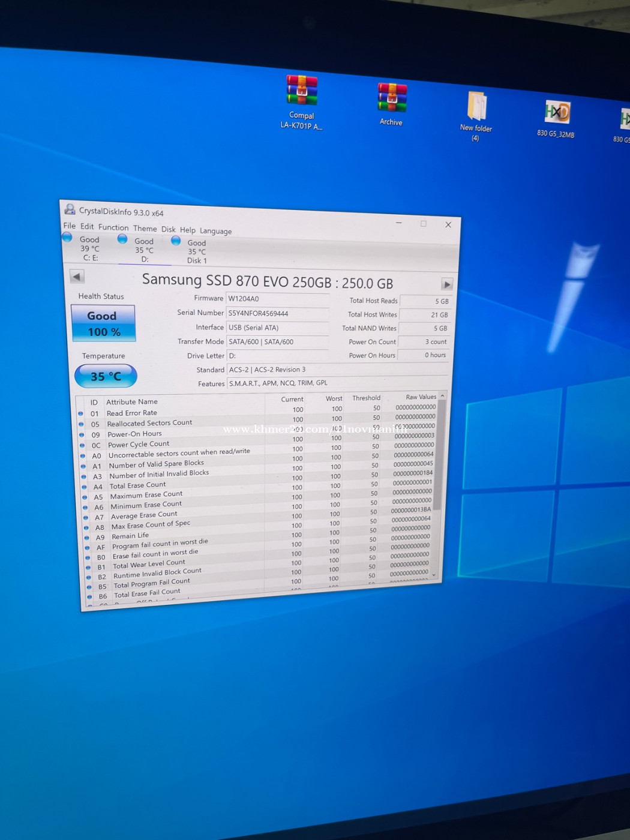Select the Read Error Rate attribute row
630x840 pixels.
(257, 410)
